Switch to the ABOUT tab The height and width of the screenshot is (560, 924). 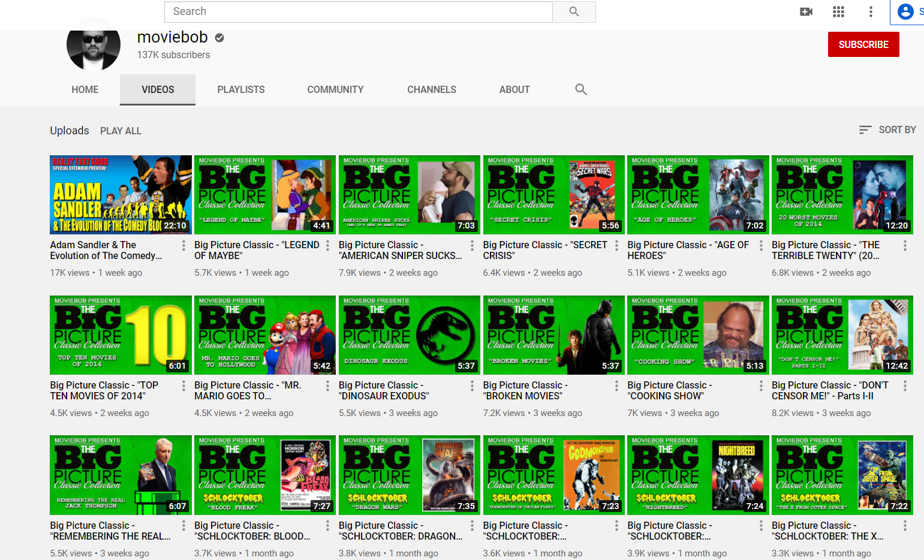pos(514,89)
